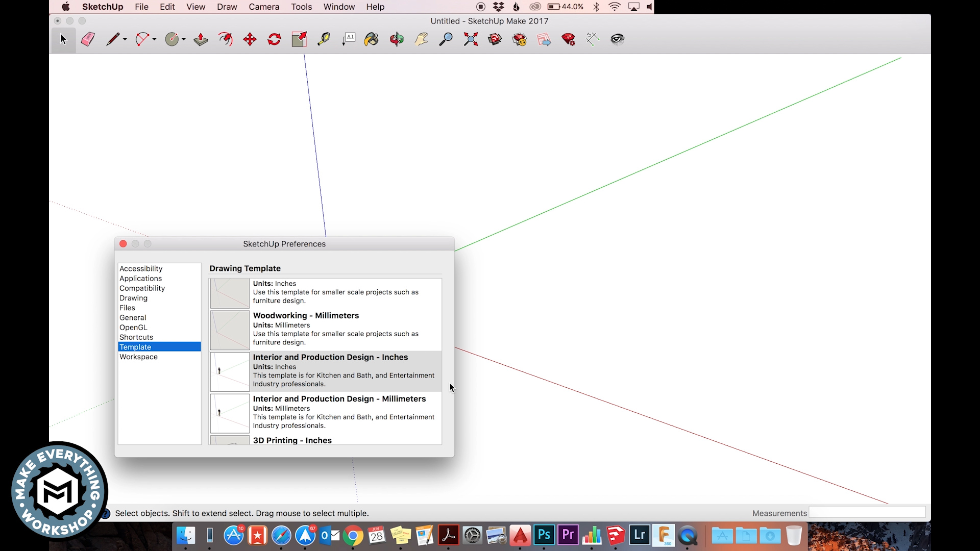Viewport: 980px width, 551px height.
Task: Choose Interior and Production Design - Inches template
Action: (325, 371)
